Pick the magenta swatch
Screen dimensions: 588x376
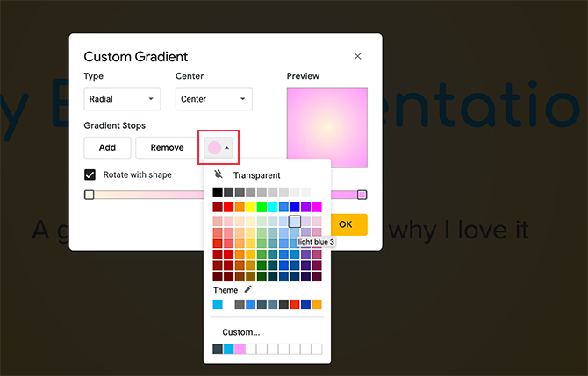[317, 207]
